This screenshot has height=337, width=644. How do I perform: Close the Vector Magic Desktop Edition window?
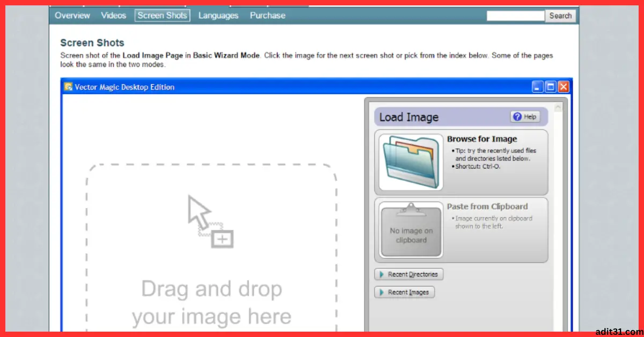pyautogui.click(x=563, y=87)
